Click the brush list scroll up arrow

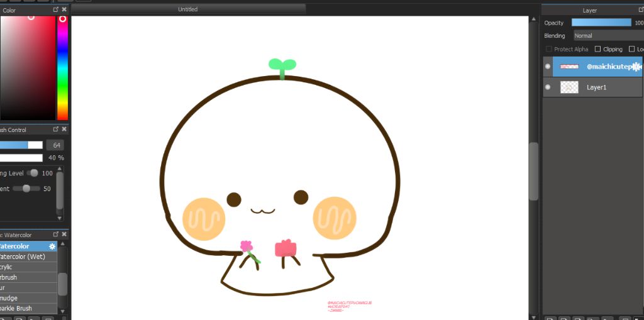coord(62,243)
